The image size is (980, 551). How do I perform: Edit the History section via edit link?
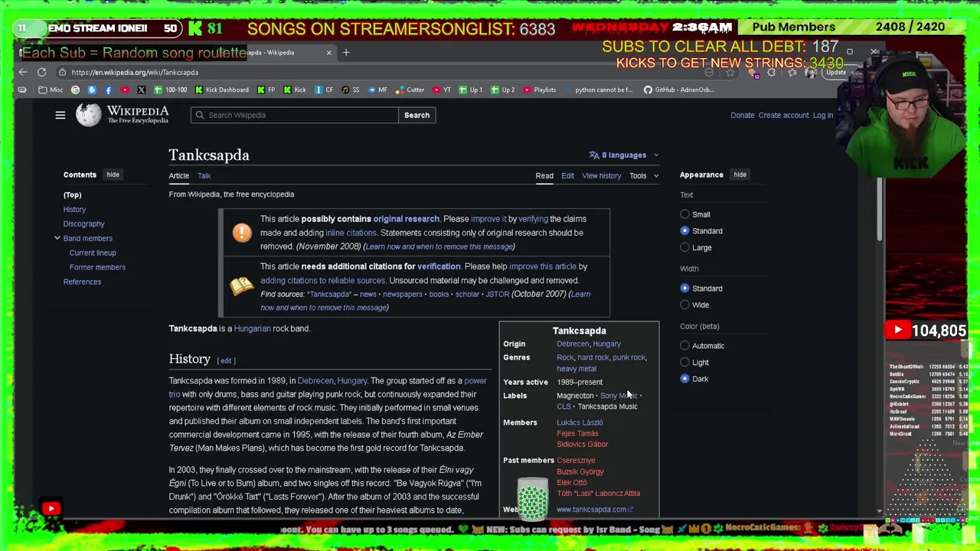(x=226, y=360)
